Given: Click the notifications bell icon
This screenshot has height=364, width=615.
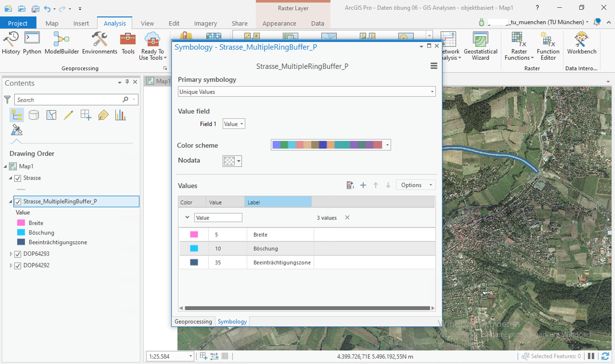Looking at the screenshot, I should click(597, 22).
